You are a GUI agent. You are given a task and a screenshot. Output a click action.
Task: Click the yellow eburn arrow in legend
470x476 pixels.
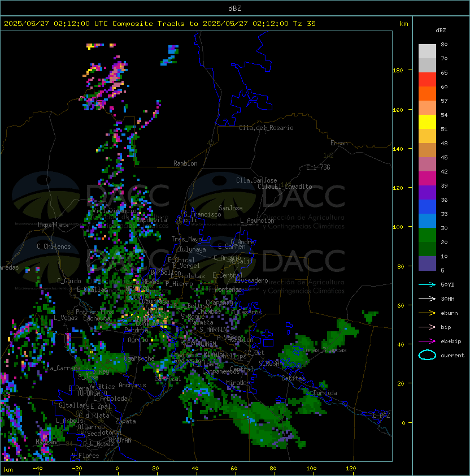coord(427,313)
